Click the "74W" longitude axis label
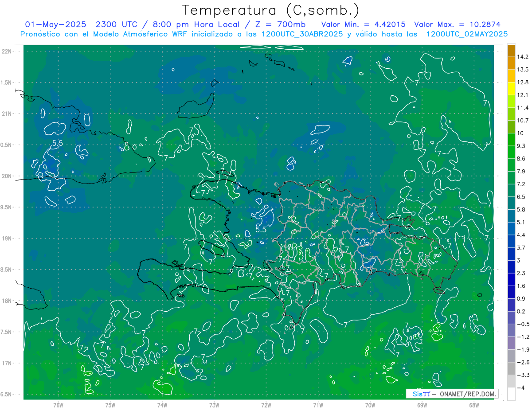Viewport: 532px width, 411px height. [162, 405]
